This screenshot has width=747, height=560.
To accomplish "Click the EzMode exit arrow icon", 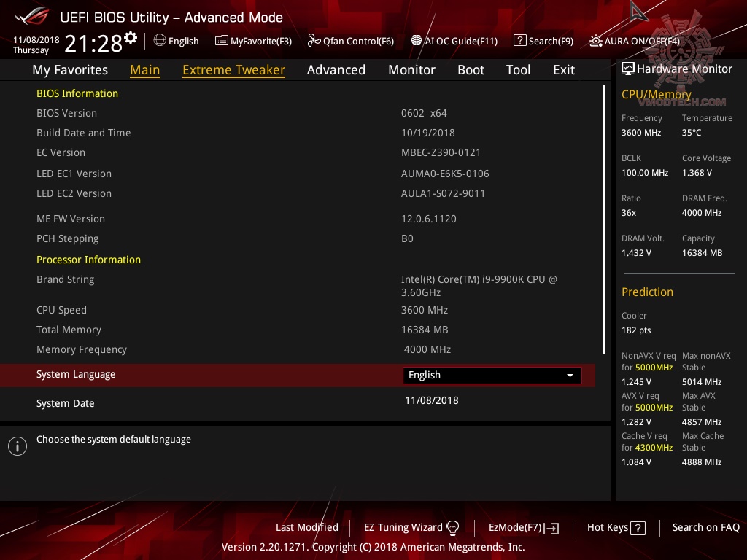I will (551, 528).
